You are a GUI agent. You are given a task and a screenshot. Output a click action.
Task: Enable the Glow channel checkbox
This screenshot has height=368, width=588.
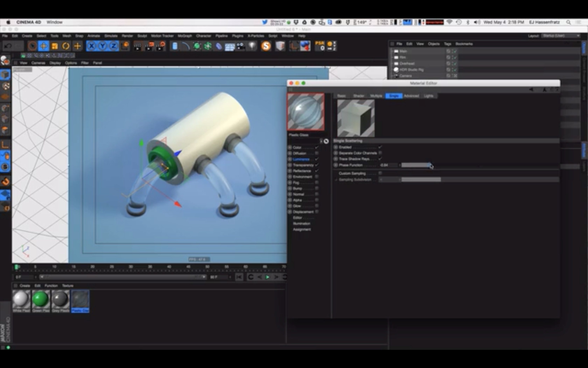point(317,206)
